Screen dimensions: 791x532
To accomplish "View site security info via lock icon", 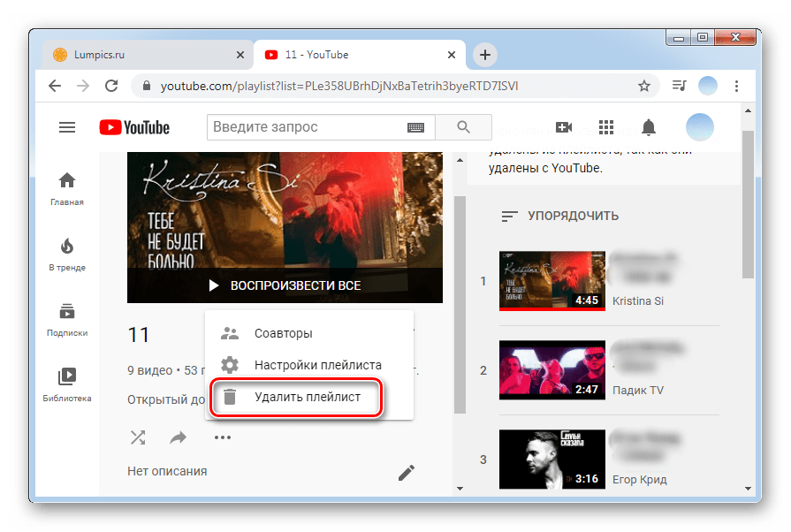I will click(147, 86).
